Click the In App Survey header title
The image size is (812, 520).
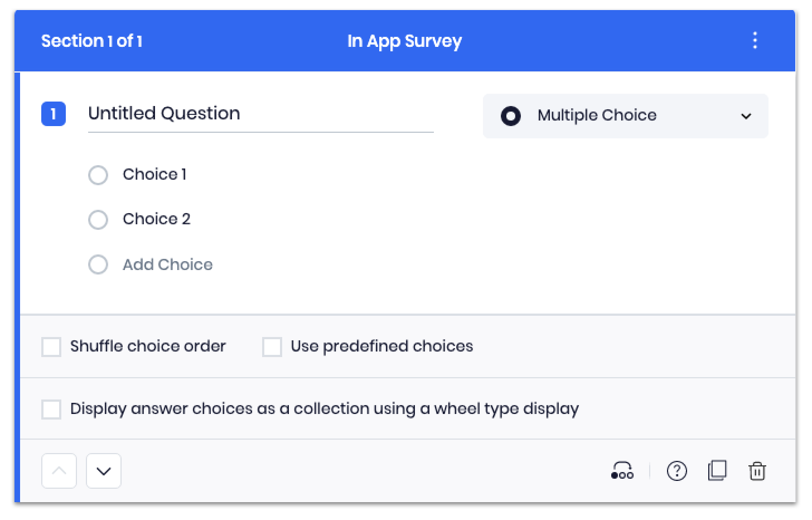click(x=404, y=41)
